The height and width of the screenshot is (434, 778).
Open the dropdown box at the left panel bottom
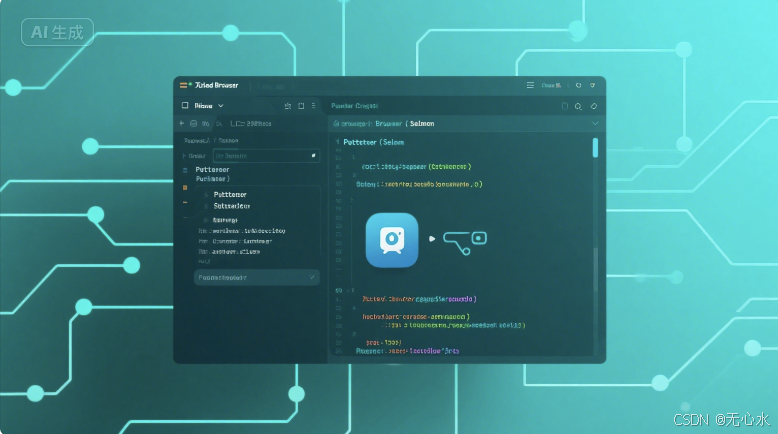[x=257, y=278]
